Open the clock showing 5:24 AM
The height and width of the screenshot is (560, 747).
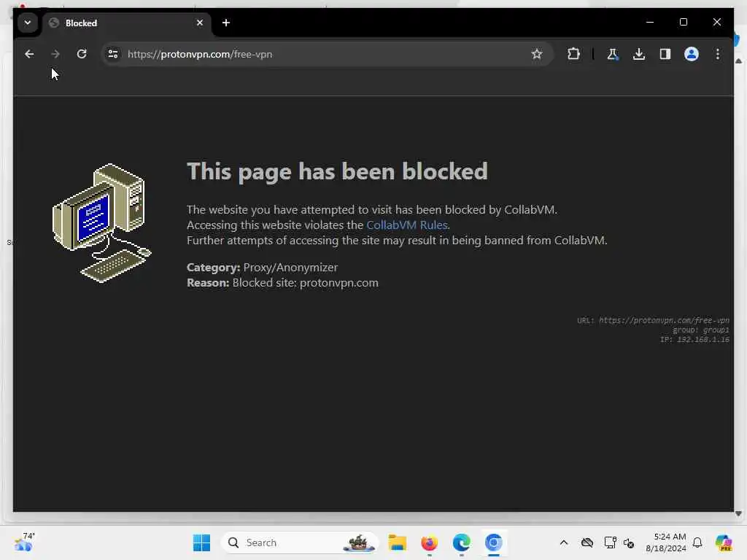pyautogui.click(x=666, y=542)
